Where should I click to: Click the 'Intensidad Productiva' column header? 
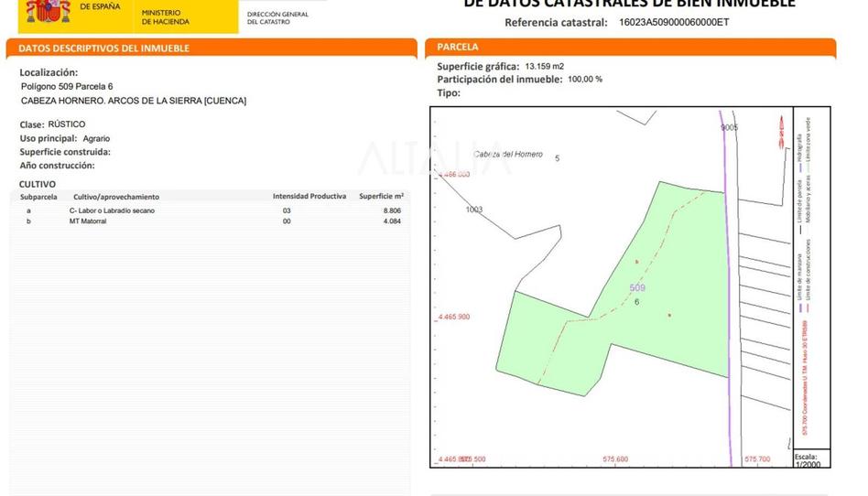point(309,196)
